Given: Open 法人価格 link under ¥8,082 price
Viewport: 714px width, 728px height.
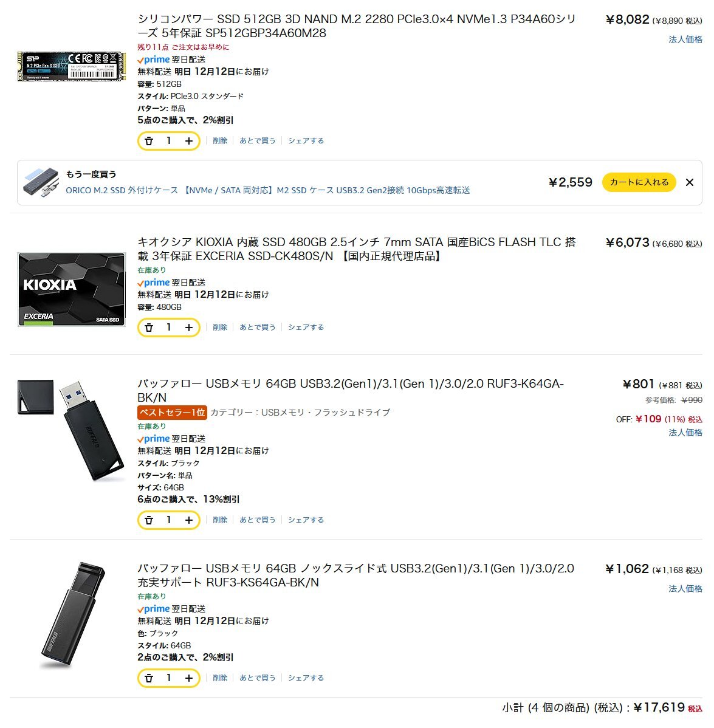Looking at the screenshot, I should pos(685,39).
